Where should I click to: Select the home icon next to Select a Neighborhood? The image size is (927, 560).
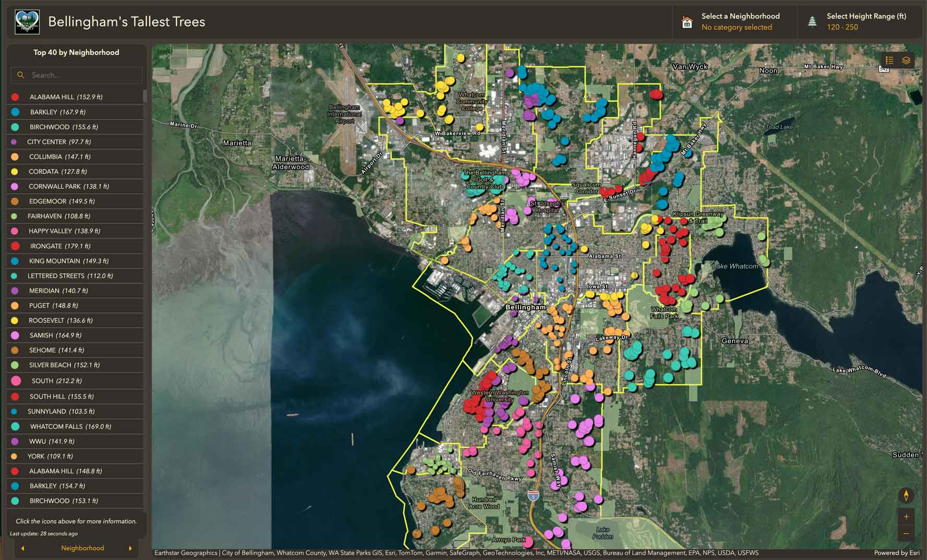(x=687, y=23)
